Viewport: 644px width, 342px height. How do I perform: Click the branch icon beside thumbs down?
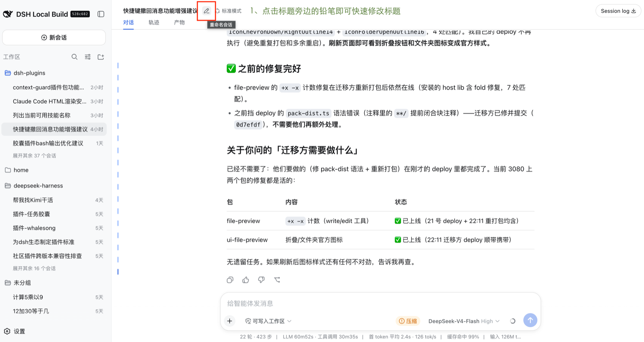(277, 280)
